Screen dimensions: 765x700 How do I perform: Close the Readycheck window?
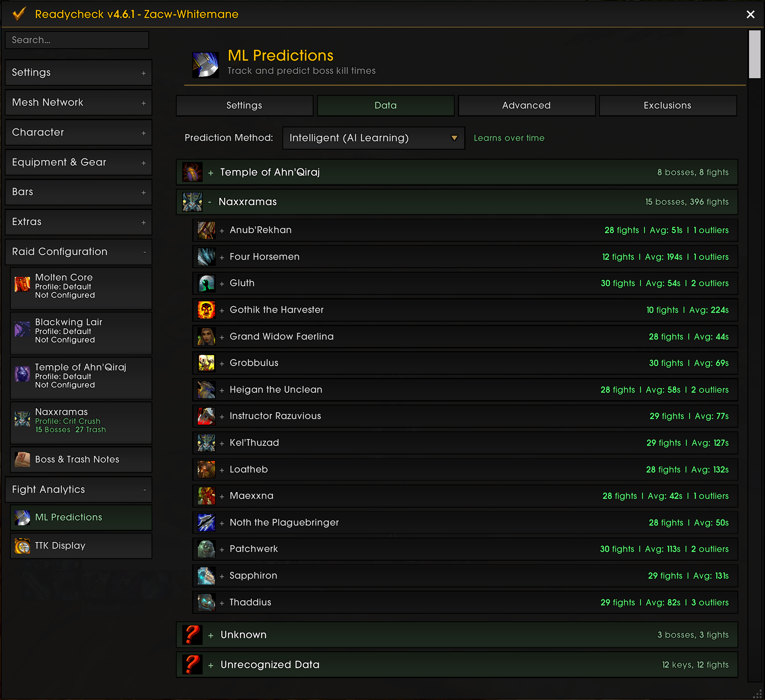(750, 14)
